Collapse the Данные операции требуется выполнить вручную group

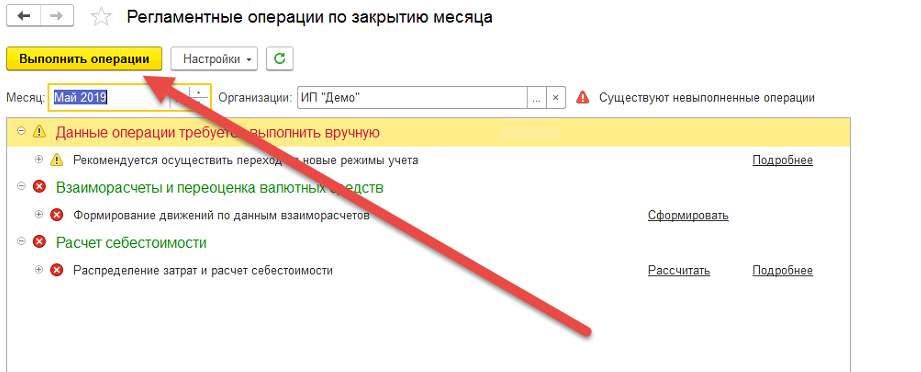point(22,132)
